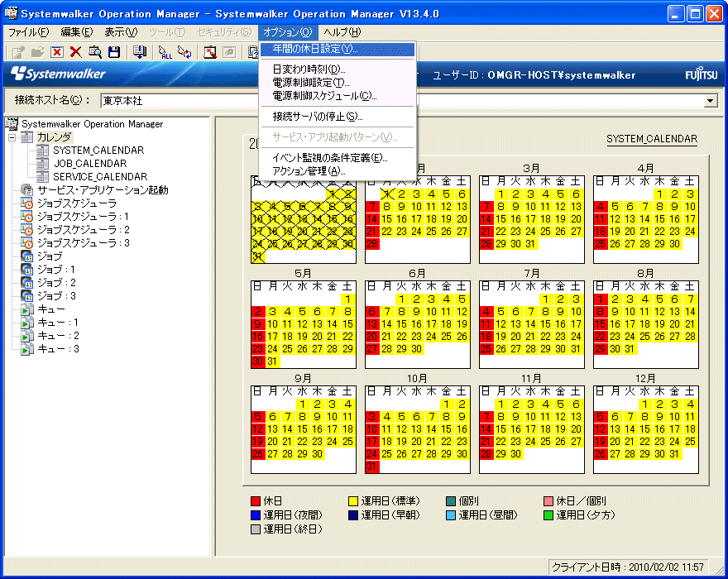This screenshot has width=728, height=579.
Task: Select ジョブスケジューラ：3 in the tree
Action: point(83,243)
